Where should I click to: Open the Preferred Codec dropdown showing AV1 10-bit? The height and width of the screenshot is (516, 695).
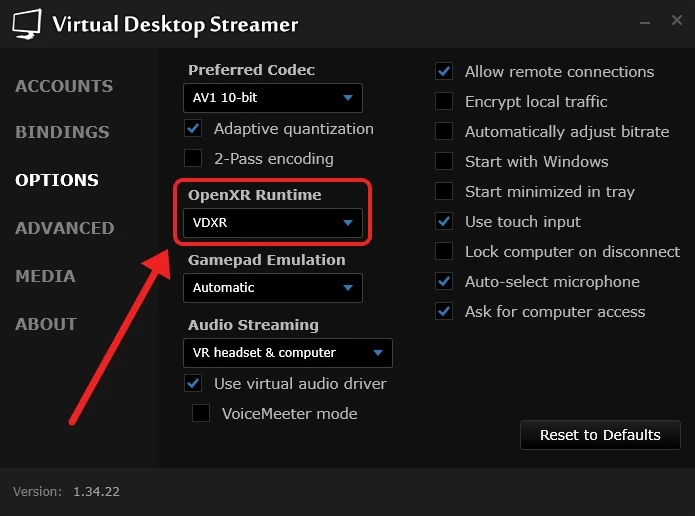[x=273, y=98]
